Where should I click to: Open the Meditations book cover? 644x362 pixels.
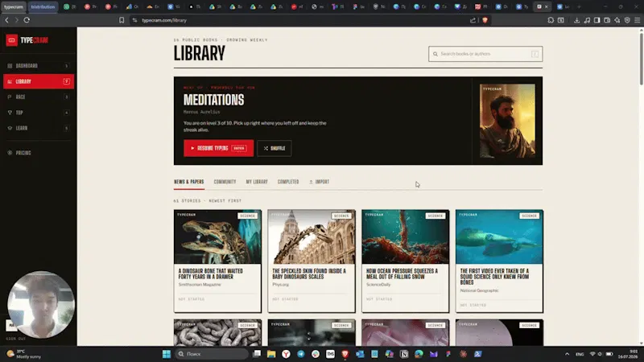(507, 121)
